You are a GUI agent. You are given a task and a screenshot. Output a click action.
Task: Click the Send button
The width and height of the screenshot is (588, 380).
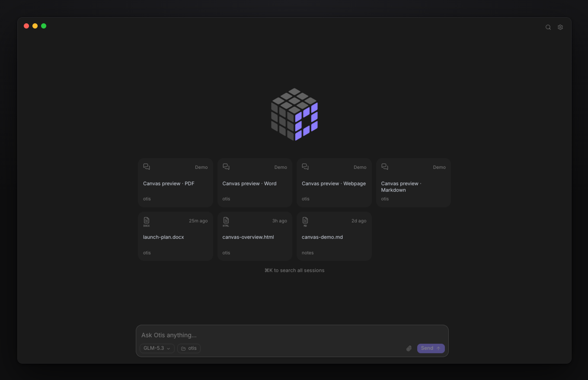click(x=431, y=348)
